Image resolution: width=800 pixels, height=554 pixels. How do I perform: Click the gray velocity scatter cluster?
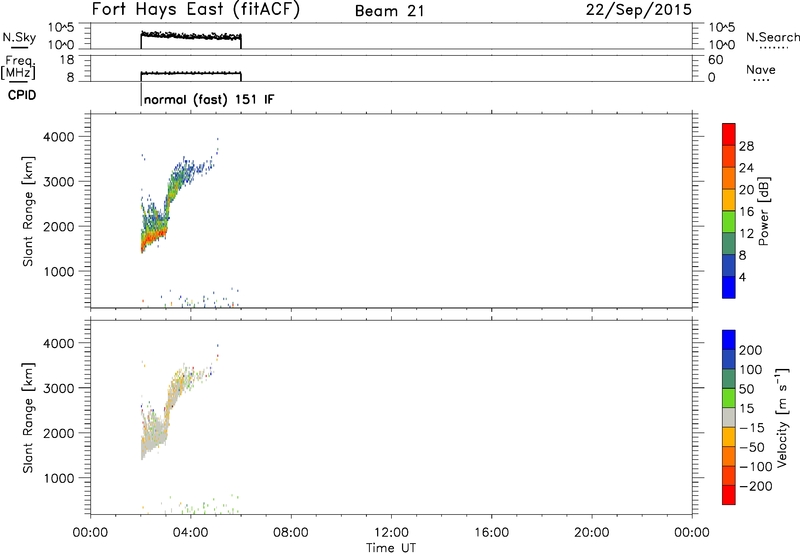pos(155,434)
